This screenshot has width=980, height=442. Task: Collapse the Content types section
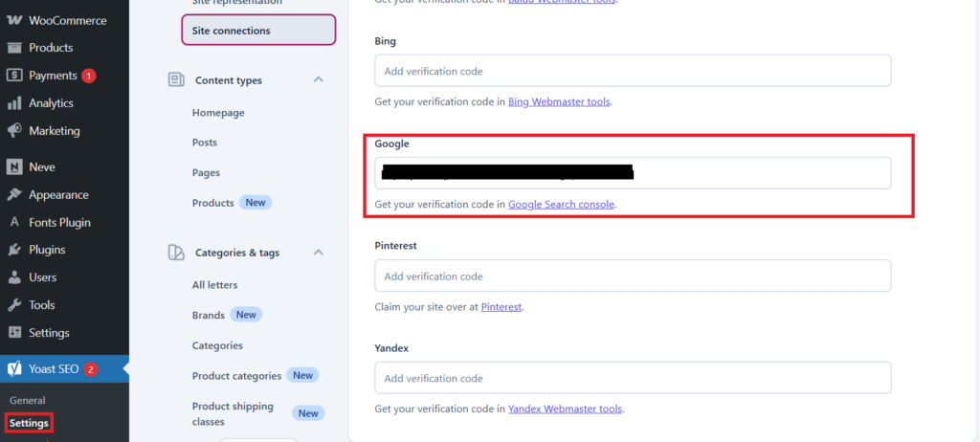click(x=319, y=79)
